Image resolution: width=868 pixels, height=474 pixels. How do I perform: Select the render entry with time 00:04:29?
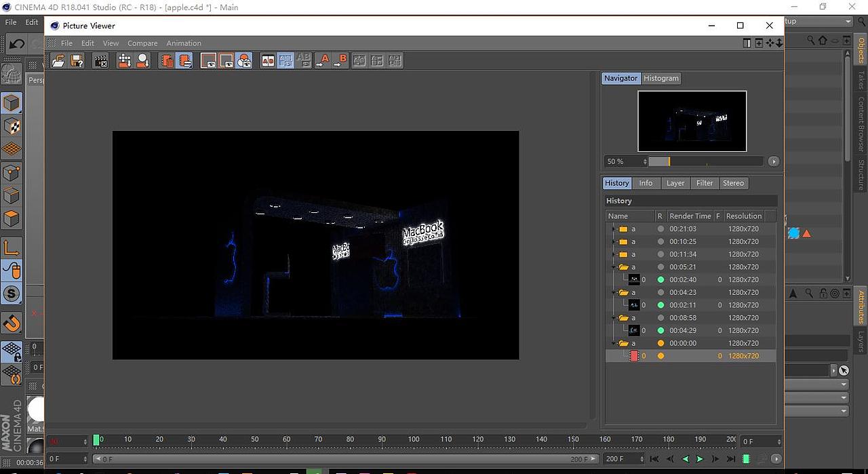click(690, 330)
